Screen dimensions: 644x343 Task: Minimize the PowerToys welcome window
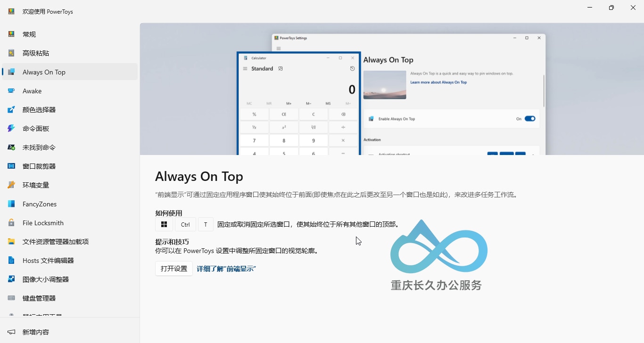tap(590, 8)
